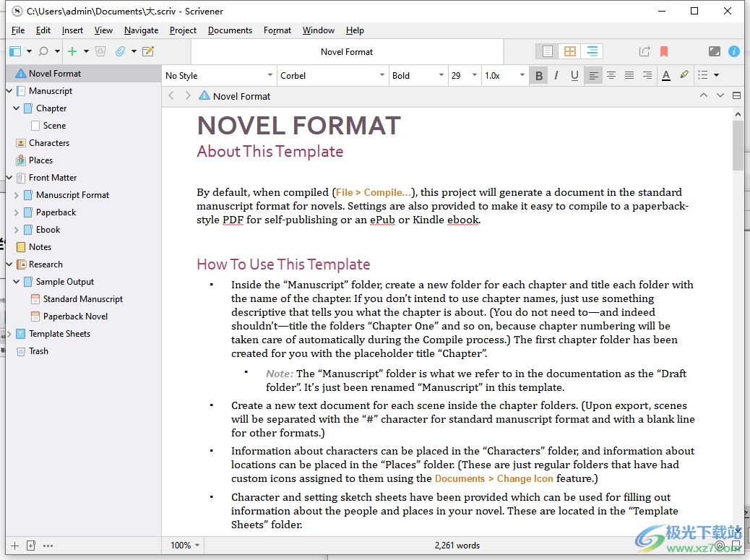Toggle Bold formatting button
Image resolution: width=750 pixels, height=560 pixels.
(539, 76)
